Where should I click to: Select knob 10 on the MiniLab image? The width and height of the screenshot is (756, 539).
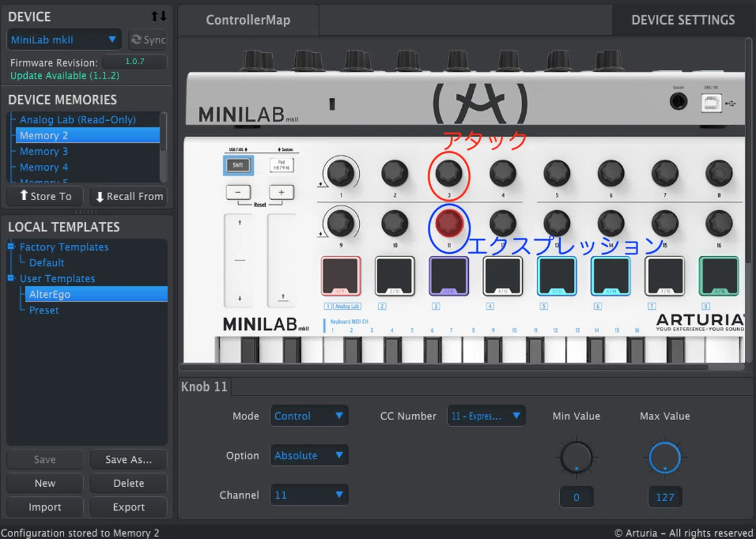click(394, 223)
